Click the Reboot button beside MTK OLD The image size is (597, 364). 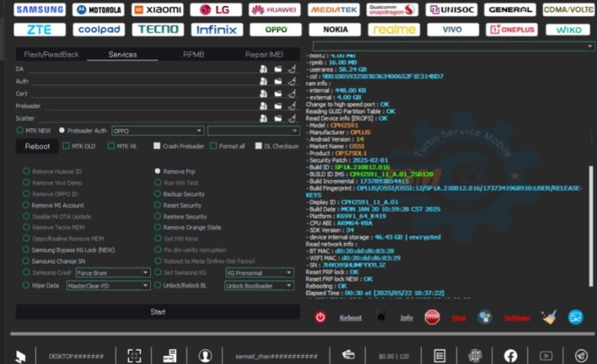(x=37, y=146)
